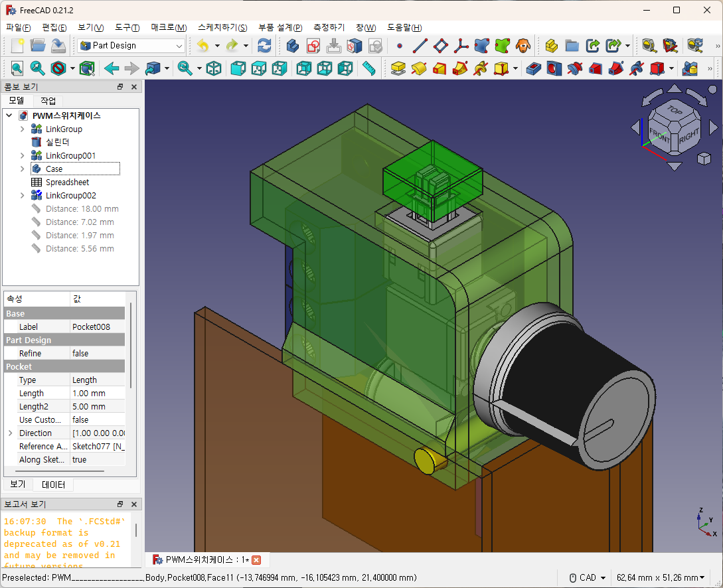Switch to the 보기 property tab
This screenshot has width=723, height=588.
click(x=18, y=484)
